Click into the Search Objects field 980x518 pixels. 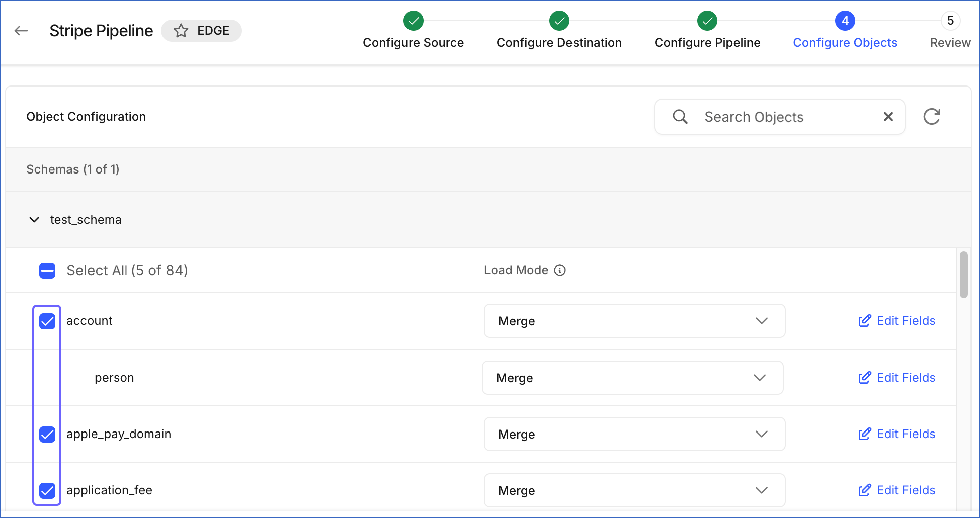780,117
